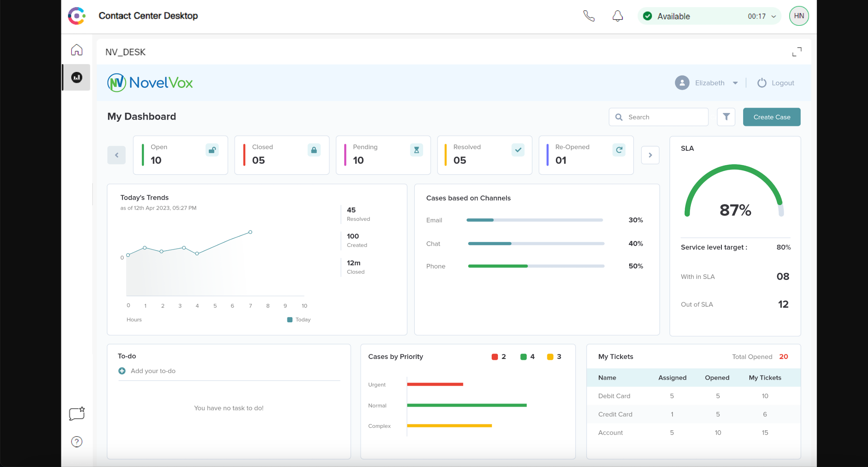This screenshot has width=868, height=467.
Task: Show previous status cards with left chevron
Action: click(x=116, y=155)
